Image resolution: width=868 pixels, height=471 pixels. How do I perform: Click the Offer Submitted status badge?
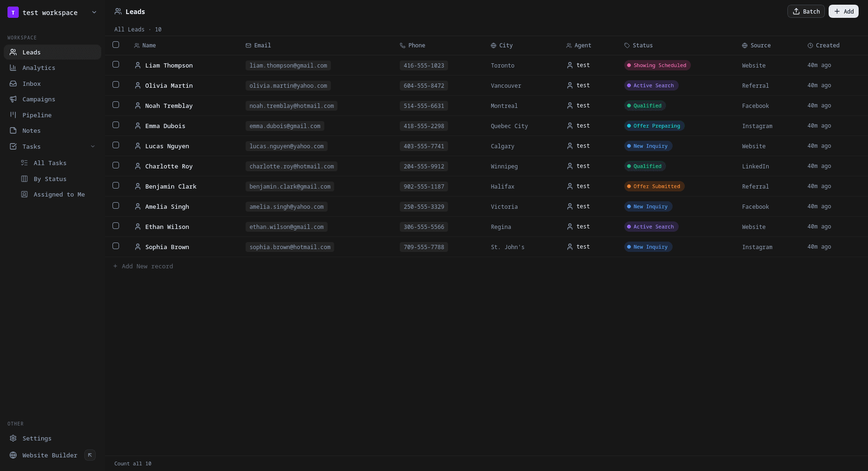pyautogui.click(x=654, y=186)
